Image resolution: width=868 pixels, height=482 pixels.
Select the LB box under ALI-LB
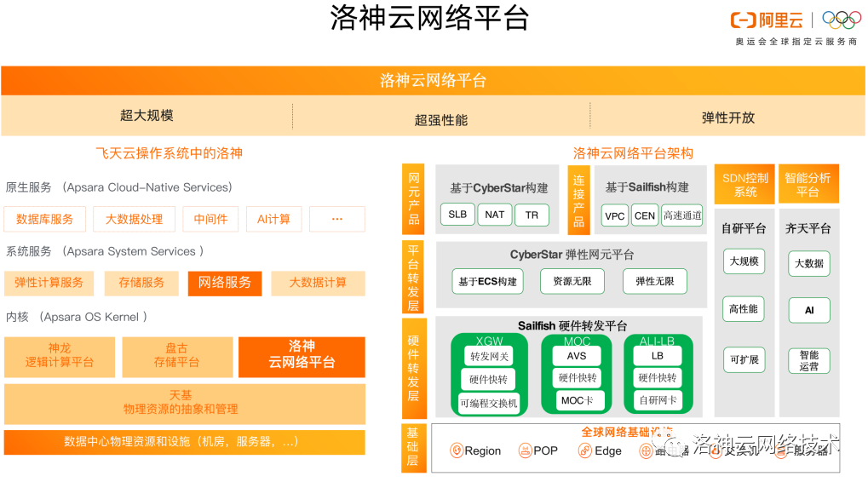pyautogui.click(x=658, y=356)
